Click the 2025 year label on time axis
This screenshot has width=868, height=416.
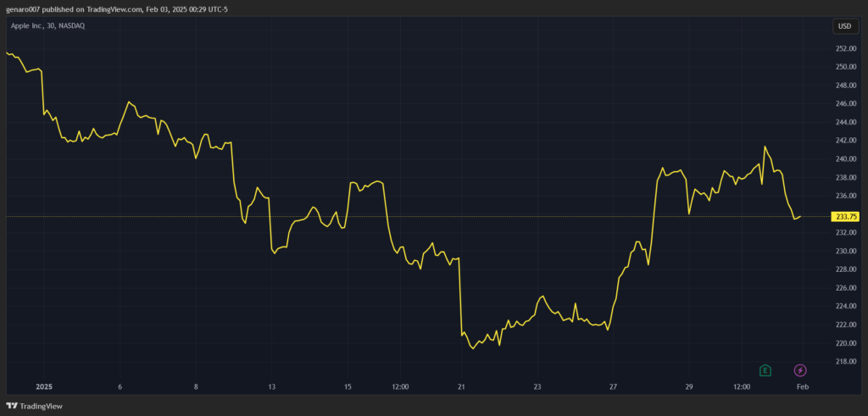pos(44,386)
